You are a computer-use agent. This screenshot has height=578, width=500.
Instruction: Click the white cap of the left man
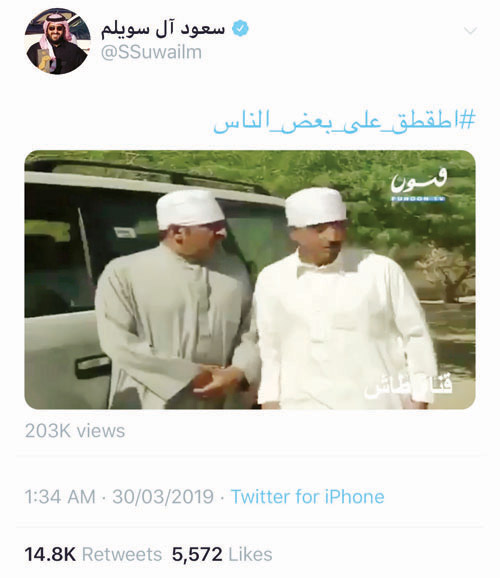click(190, 209)
